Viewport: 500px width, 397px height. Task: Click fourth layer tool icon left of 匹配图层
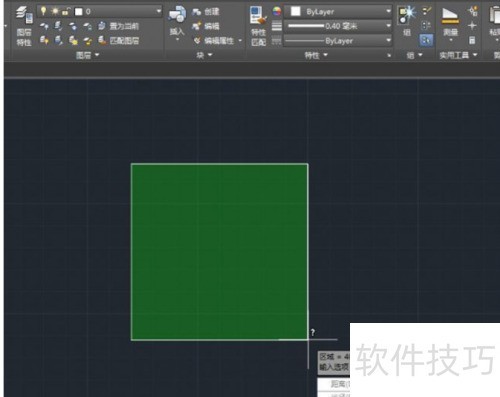88,41
